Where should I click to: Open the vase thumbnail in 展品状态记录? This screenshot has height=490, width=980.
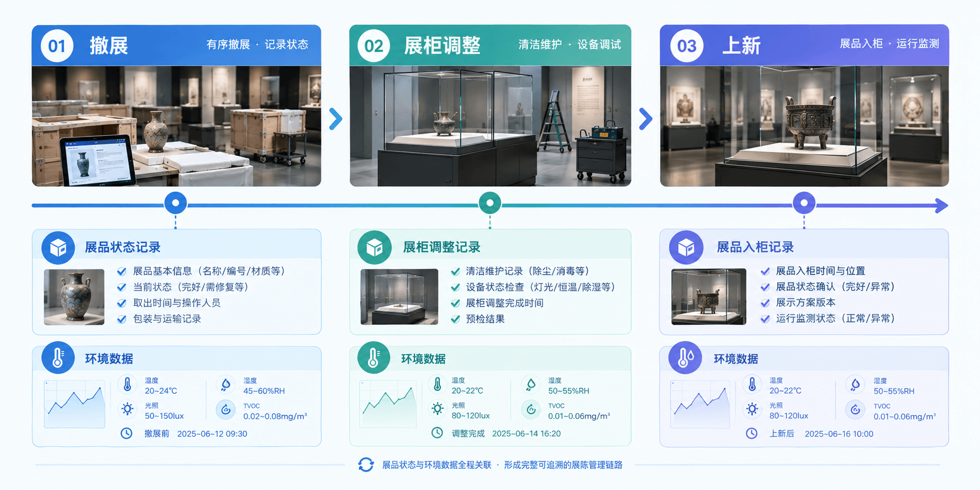(x=74, y=297)
